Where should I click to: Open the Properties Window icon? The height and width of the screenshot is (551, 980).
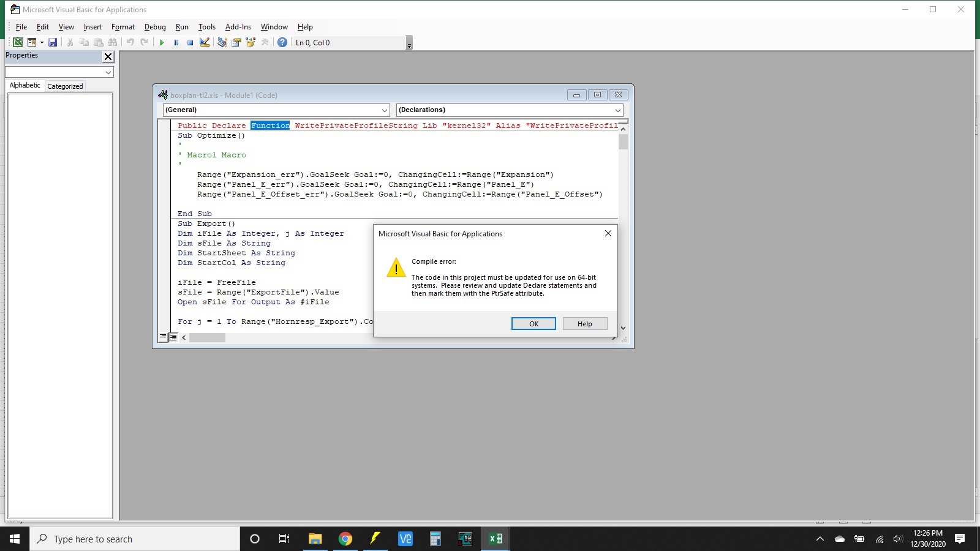tap(236, 42)
